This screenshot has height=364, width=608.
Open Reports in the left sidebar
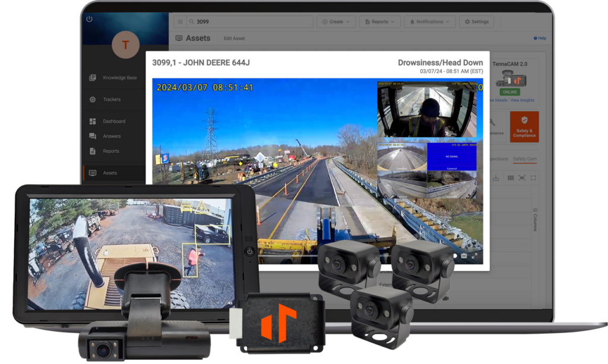click(x=104, y=151)
